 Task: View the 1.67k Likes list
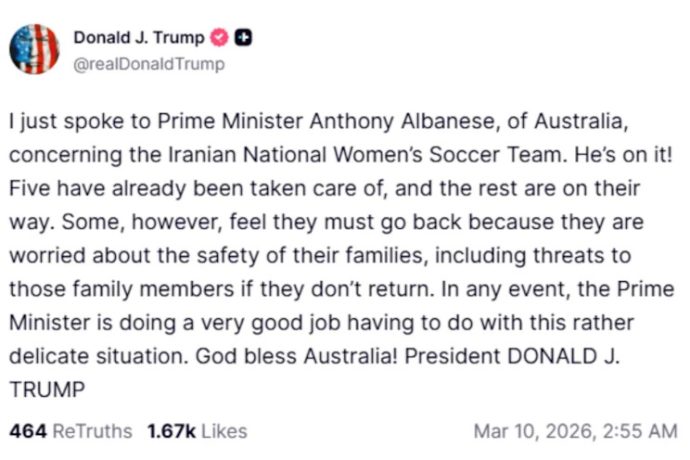(x=196, y=431)
